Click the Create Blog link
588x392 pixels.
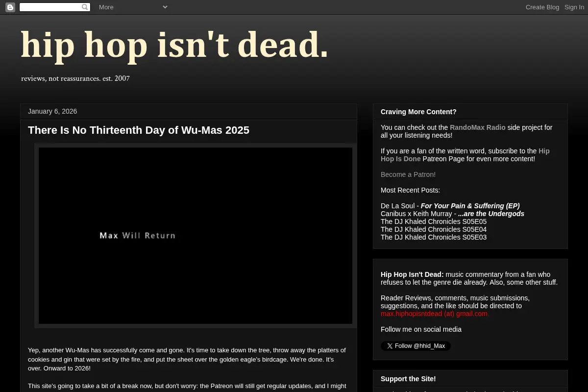tap(542, 7)
